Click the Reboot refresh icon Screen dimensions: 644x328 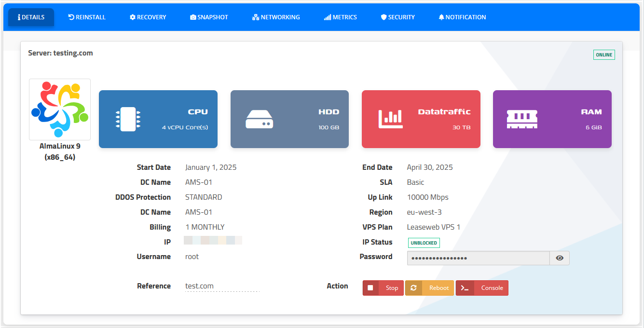(x=413, y=288)
